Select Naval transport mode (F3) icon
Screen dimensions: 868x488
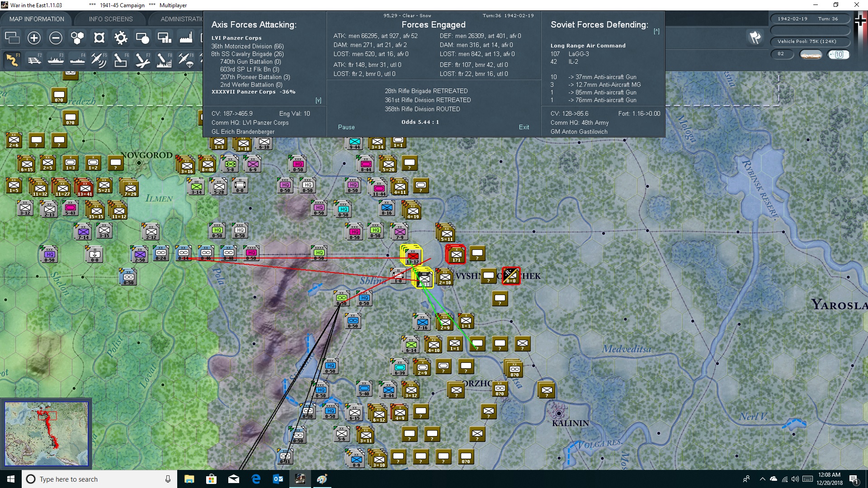[56, 60]
